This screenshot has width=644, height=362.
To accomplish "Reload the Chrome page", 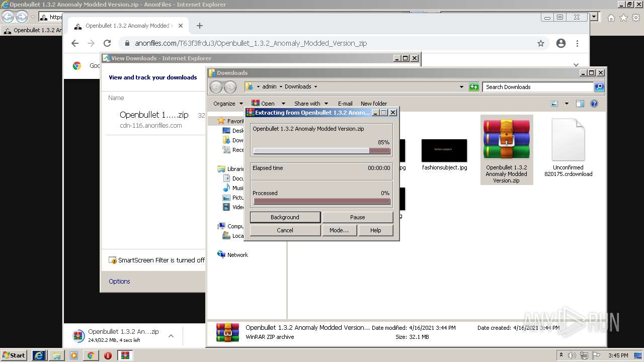I will click(x=107, y=43).
